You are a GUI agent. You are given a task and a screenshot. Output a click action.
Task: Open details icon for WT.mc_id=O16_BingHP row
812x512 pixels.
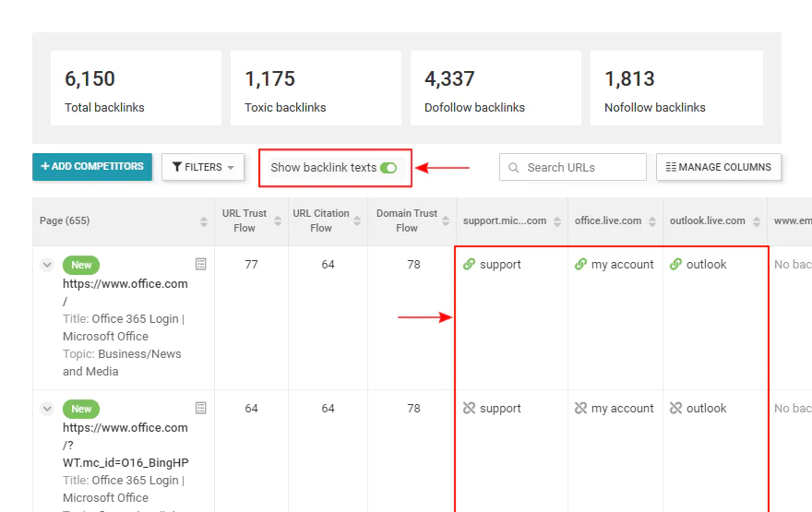pyautogui.click(x=201, y=408)
